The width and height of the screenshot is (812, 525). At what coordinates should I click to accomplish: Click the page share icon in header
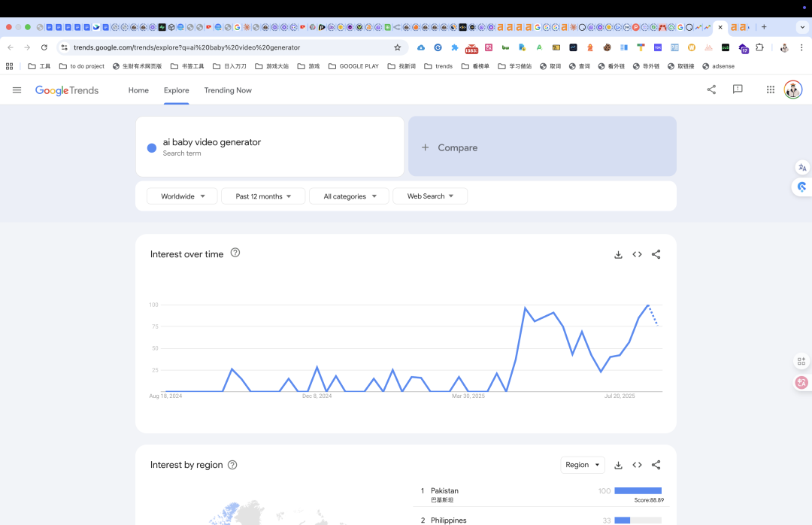(x=711, y=90)
